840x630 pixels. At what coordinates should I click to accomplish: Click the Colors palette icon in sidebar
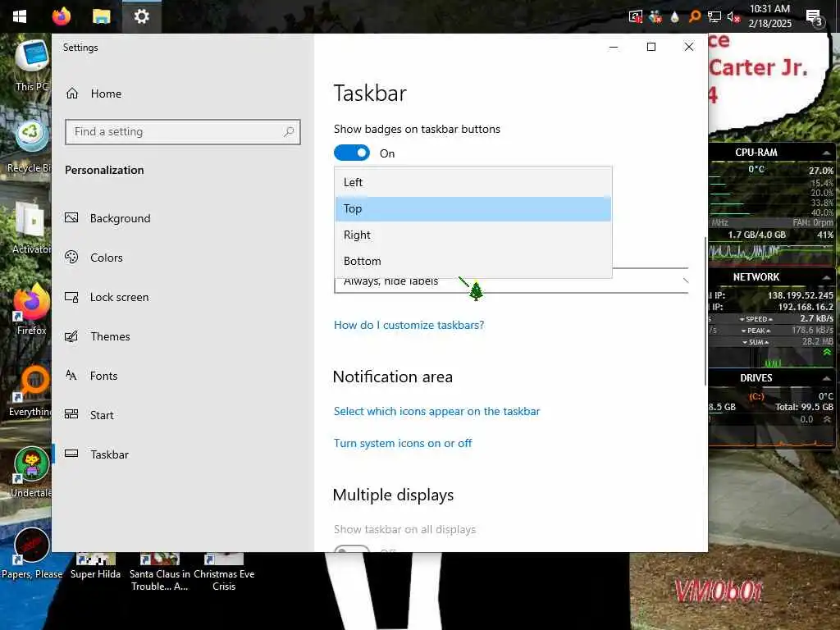71,257
